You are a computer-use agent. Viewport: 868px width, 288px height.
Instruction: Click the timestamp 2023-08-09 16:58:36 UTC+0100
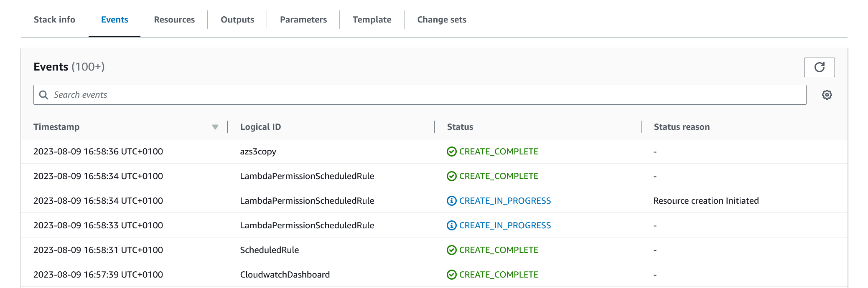tap(98, 152)
